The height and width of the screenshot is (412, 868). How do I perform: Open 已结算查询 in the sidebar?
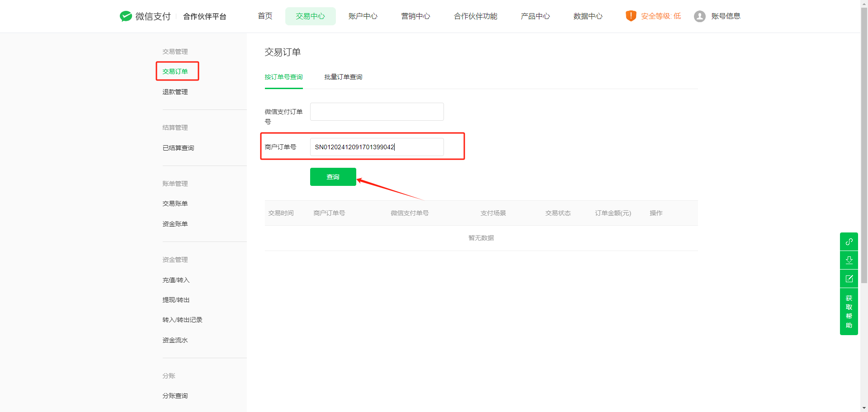(178, 148)
